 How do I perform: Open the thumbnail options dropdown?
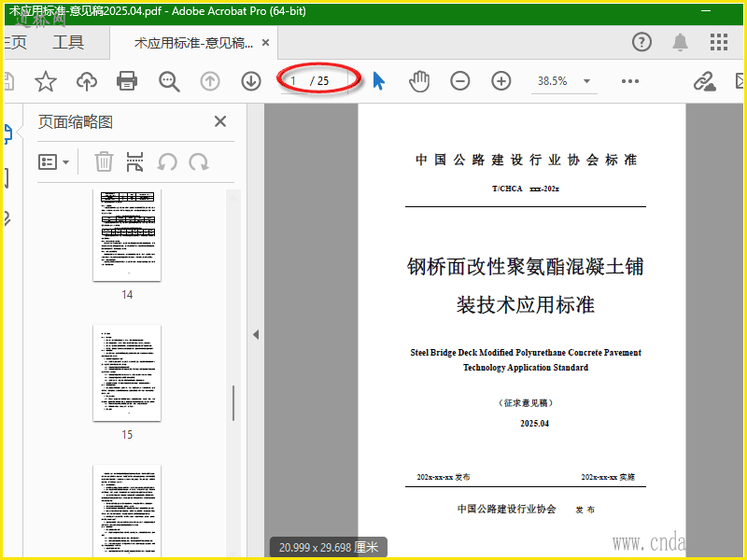point(54,162)
